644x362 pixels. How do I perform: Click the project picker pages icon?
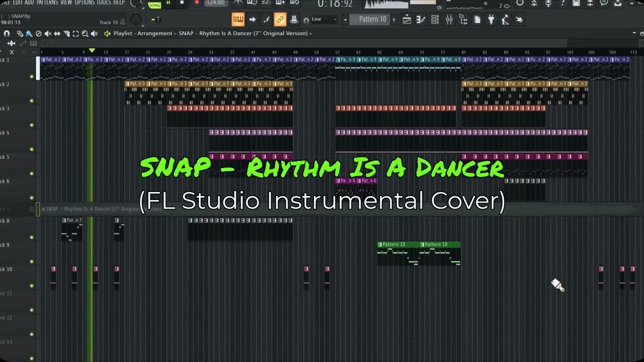477,20
